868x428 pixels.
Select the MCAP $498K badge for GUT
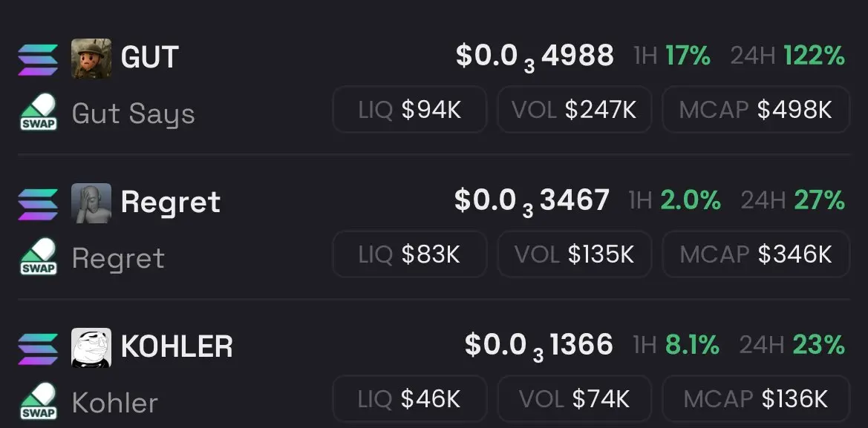756,110
